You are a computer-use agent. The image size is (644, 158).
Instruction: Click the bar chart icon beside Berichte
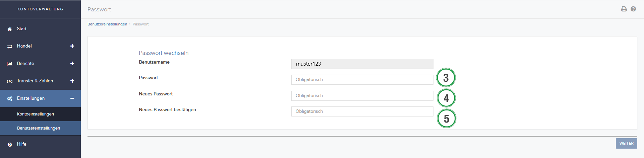point(10,64)
